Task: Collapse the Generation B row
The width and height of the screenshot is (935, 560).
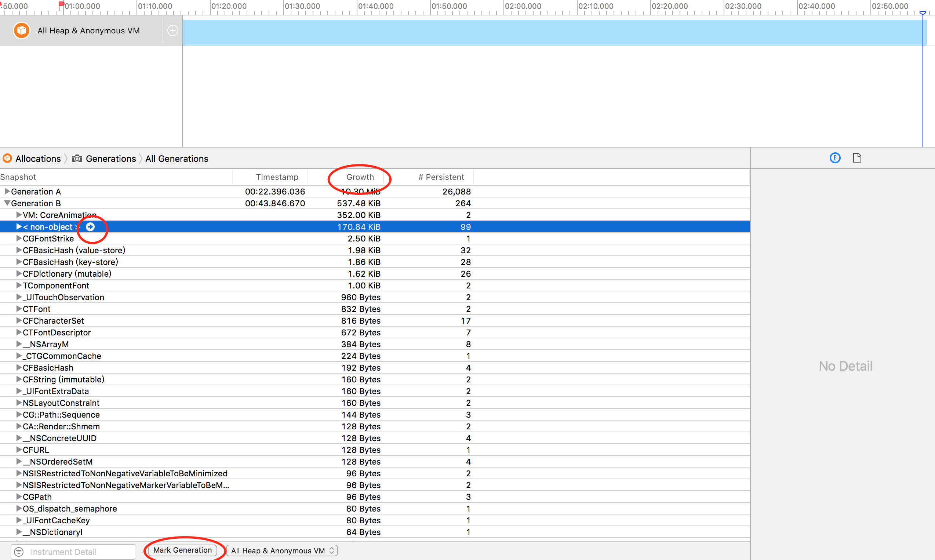Action: coord(7,203)
